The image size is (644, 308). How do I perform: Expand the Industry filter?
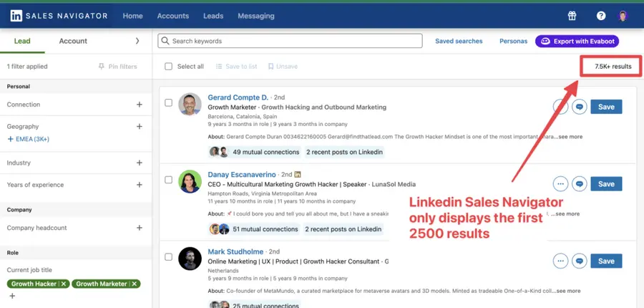[x=140, y=163]
